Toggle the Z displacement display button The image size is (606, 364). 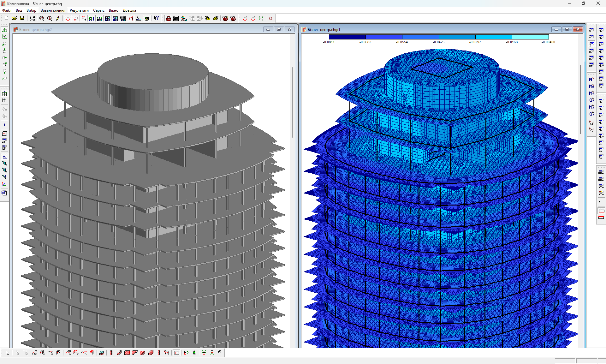point(591,45)
